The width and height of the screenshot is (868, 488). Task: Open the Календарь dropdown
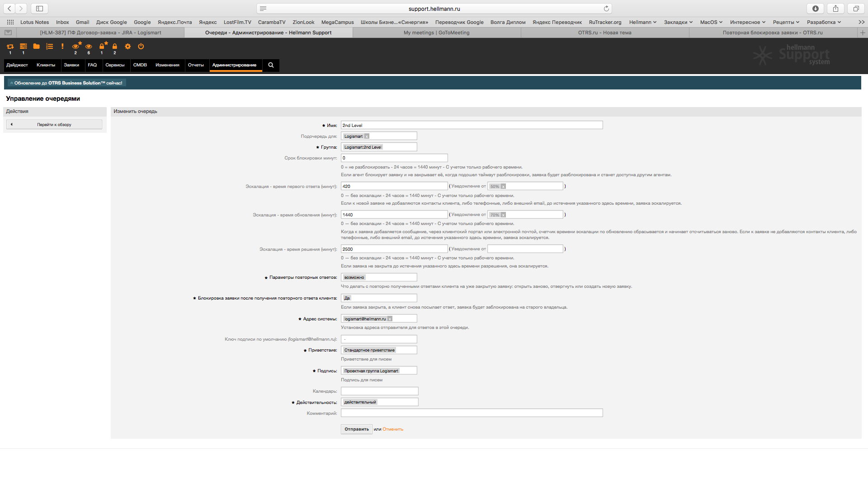pos(380,391)
